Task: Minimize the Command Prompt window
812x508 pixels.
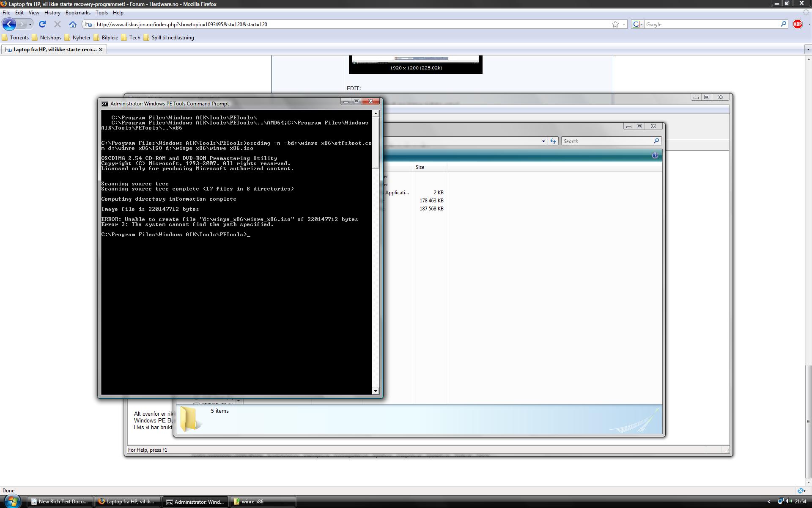Action: coord(346,102)
